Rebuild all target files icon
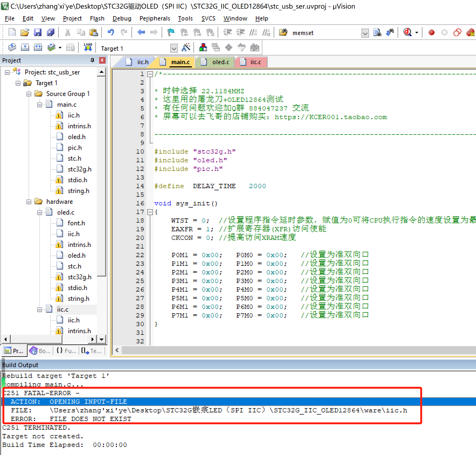The height and width of the screenshot is (455, 476). click(38, 48)
